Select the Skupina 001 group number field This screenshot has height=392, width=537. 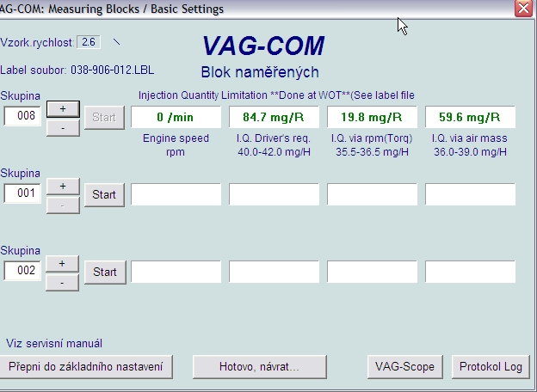[22, 193]
